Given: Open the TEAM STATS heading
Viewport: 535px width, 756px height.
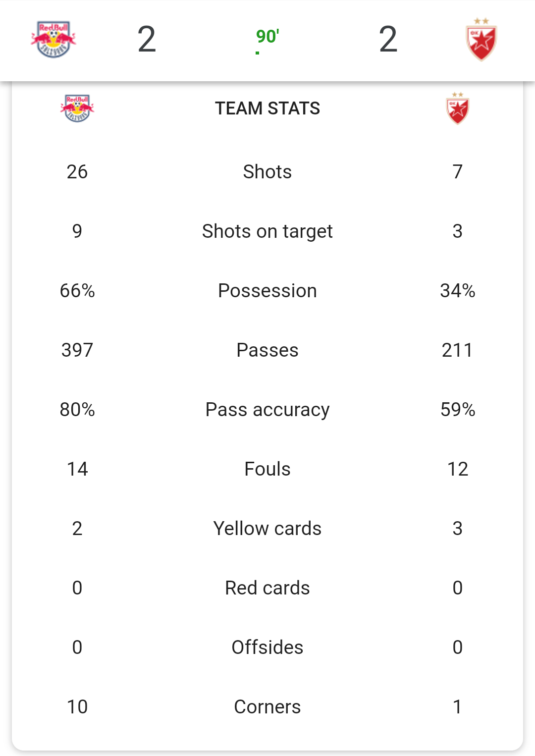Looking at the screenshot, I should coord(267,108).
